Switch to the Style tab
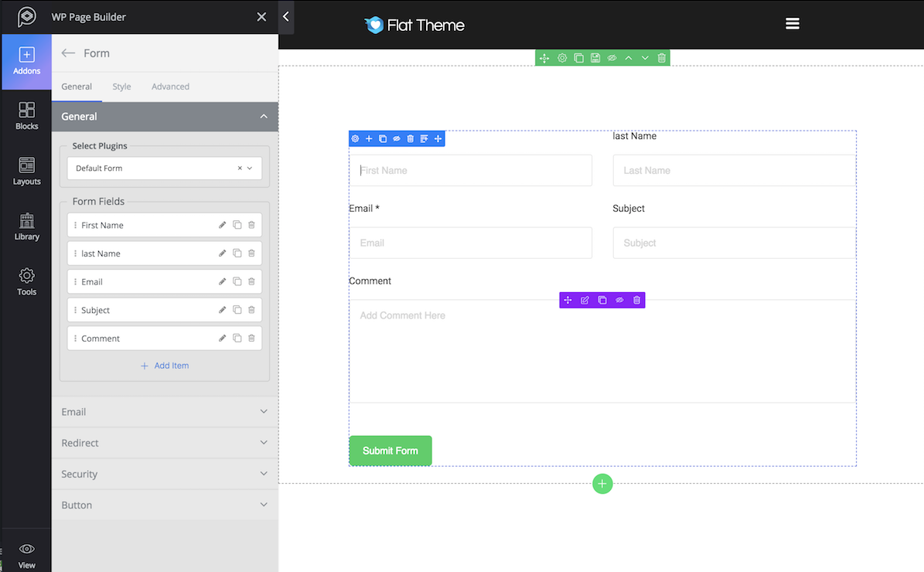Image resolution: width=924 pixels, height=572 pixels. [x=121, y=87]
